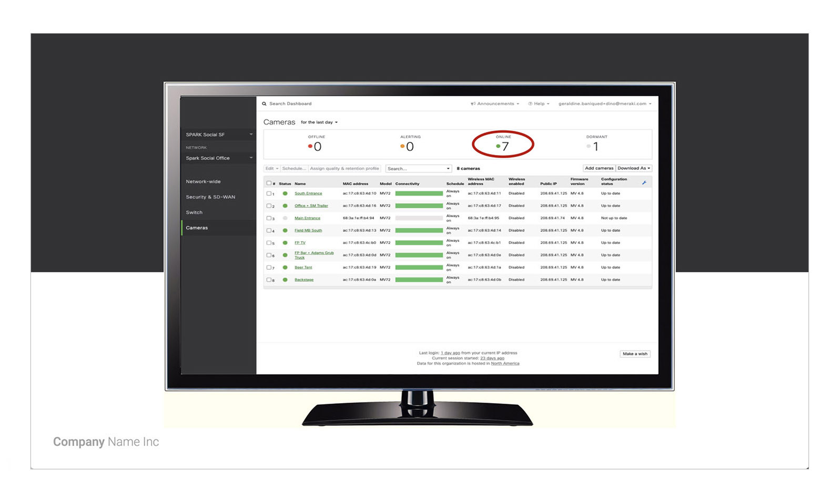840x504 pixels.
Task: Click the Search Dashboard magnifier icon
Action: click(264, 104)
